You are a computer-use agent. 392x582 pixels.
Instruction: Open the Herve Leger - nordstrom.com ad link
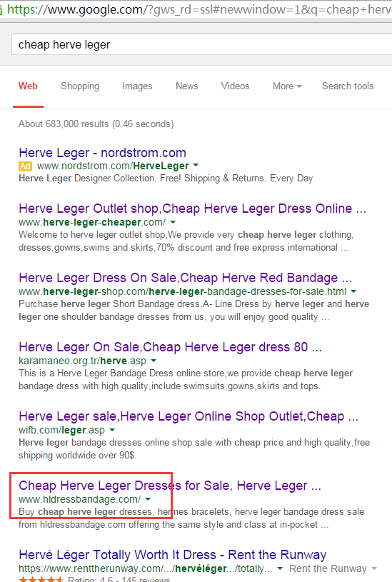(x=102, y=153)
